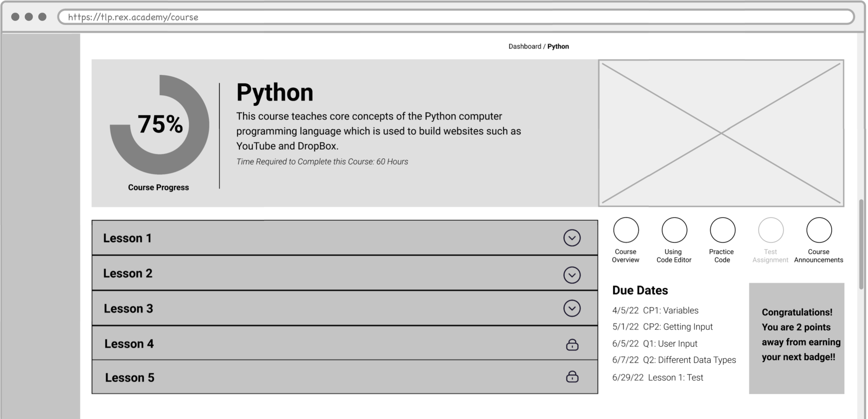Go to the Dashboard breadcrumb link
The width and height of the screenshot is (868, 419).
point(525,46)
